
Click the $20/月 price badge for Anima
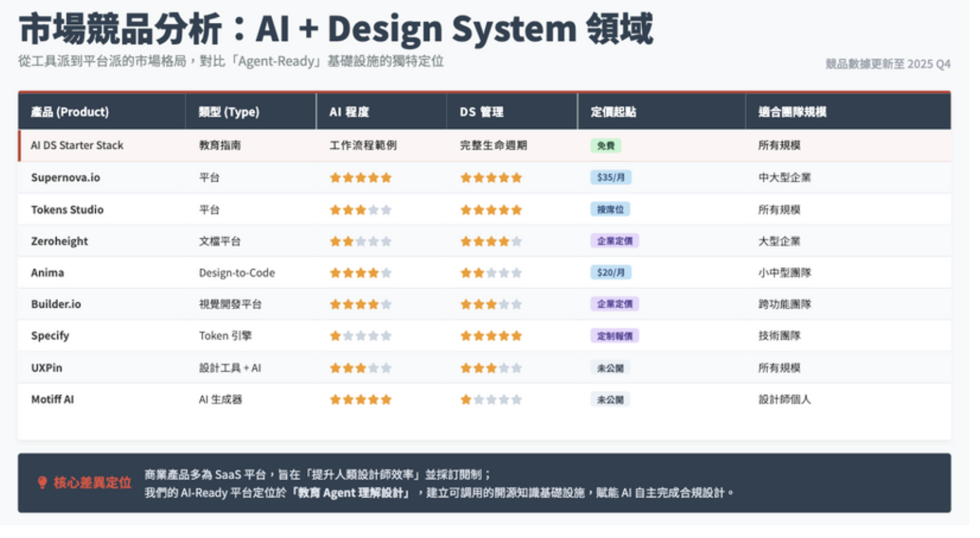[x=611, y=273]
